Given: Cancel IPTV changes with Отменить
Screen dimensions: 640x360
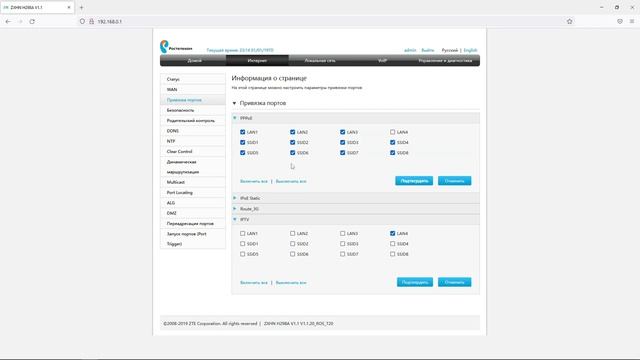Looking at the screenshot, I should coord(454,282).
